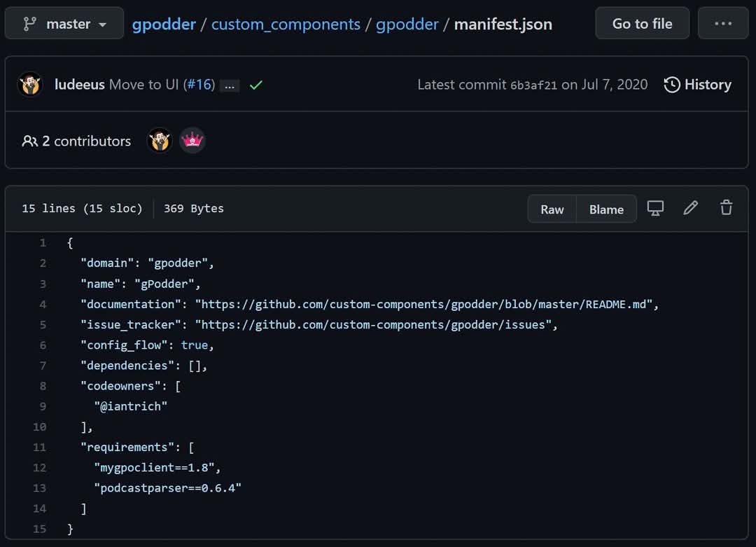Viewport: 756px width, 547px height.
Task: View the Raw file
Action: click(552, 209)
